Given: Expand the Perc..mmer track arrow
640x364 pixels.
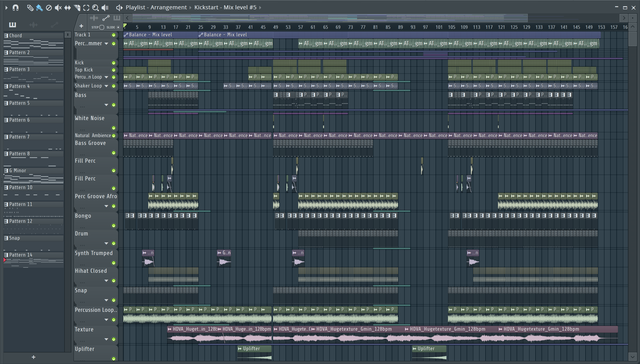Looking at the screenshot, I should [106, 44].
